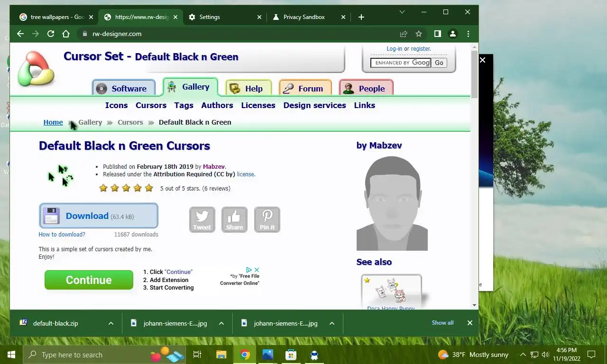
Task: Click Show all downloads
Action: [x=442, y=323]
